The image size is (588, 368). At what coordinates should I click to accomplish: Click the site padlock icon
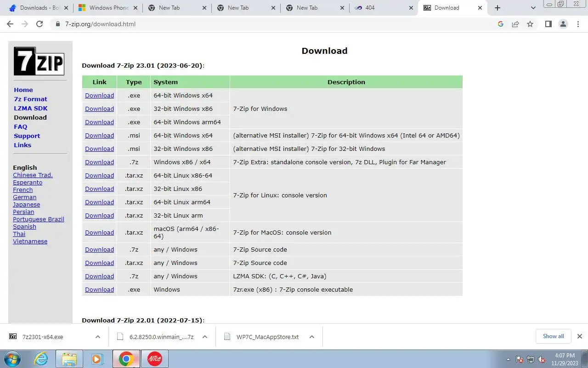[x=58, y=24]
